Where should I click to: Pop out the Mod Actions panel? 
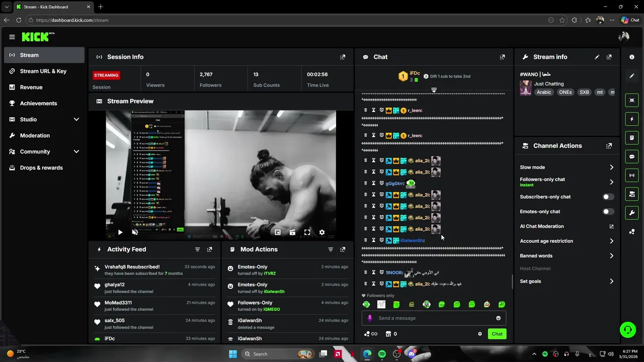[343, 249]
